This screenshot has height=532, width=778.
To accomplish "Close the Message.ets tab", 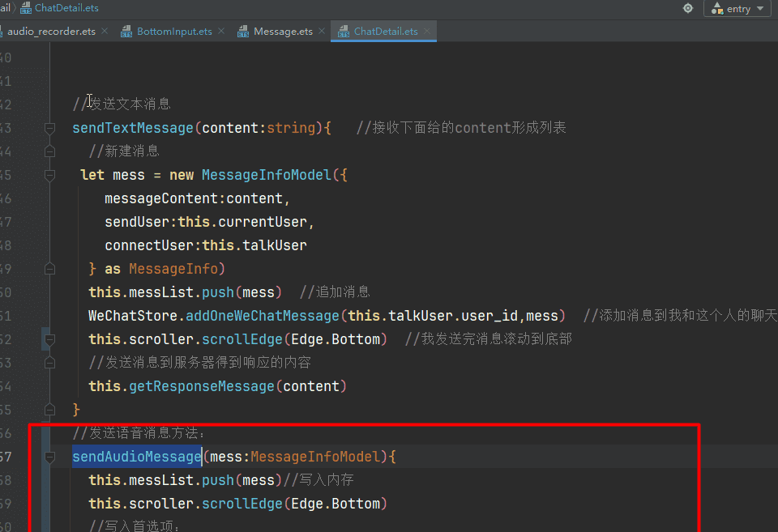I will tap(322, 32).
